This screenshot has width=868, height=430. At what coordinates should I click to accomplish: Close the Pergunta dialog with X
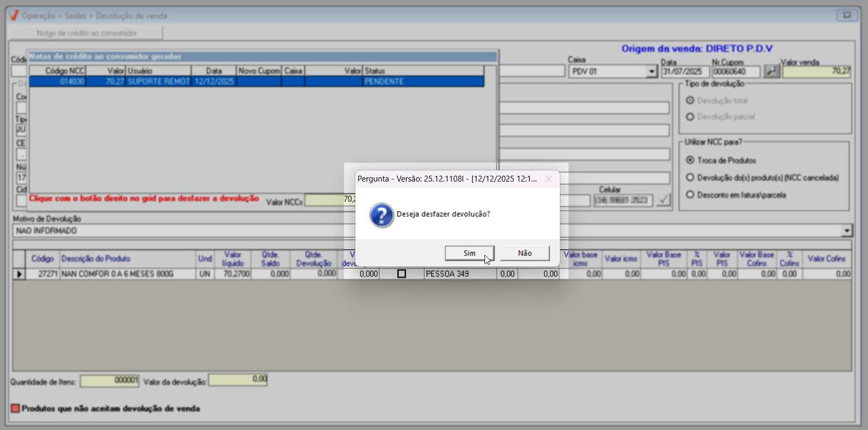[549, 179]
